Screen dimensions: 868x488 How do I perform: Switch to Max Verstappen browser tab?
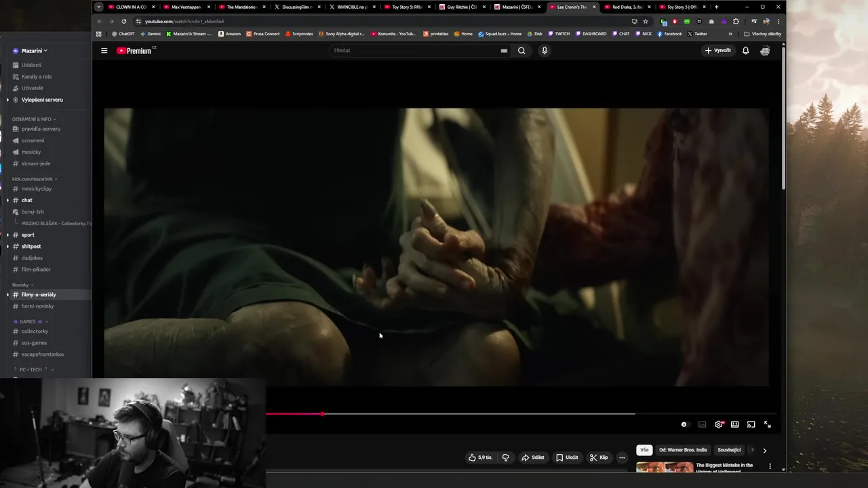[186, 7]
